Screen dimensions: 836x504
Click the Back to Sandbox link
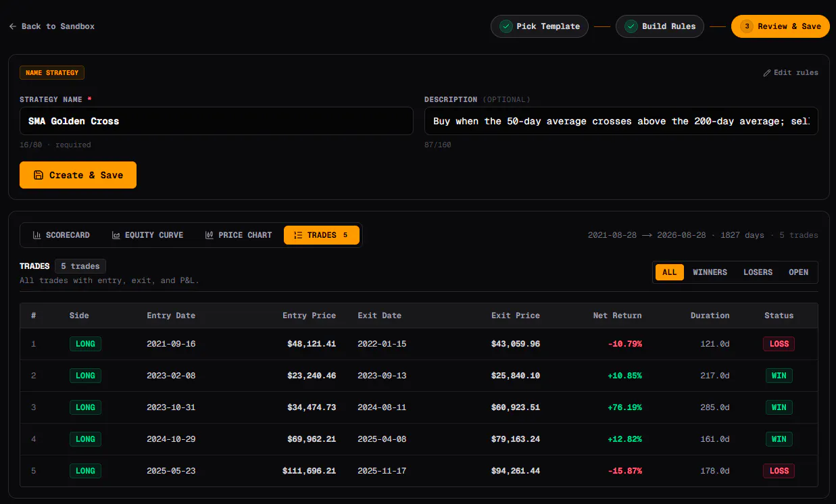point(52,26)
